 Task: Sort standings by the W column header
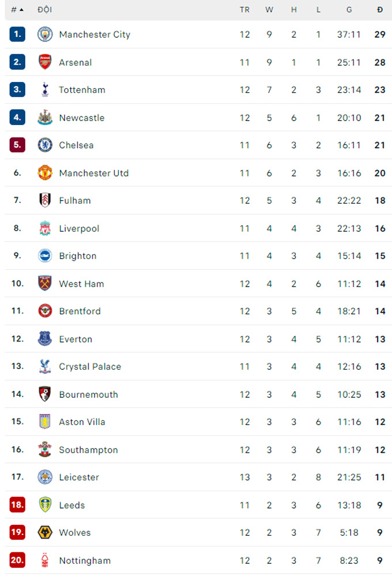[269, 10]
